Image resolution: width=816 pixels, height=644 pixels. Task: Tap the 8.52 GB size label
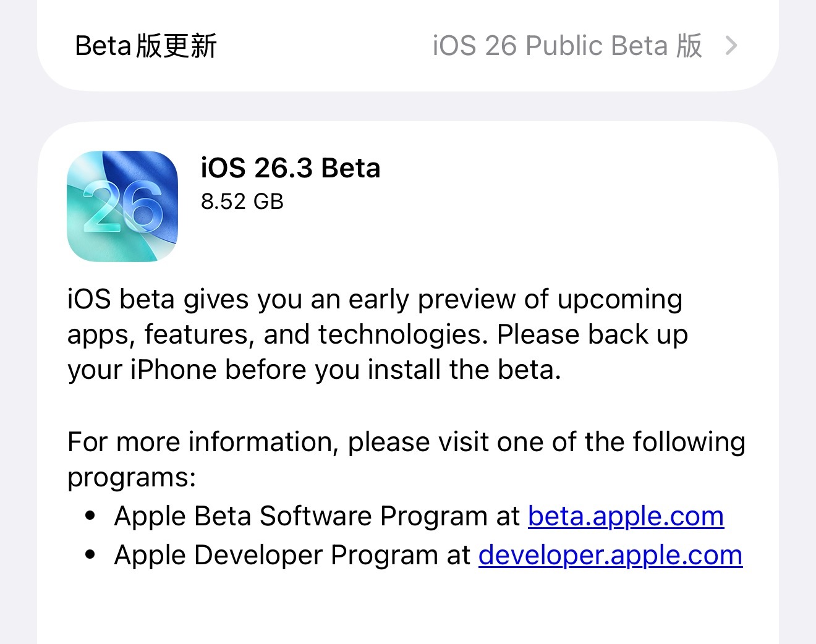click(242, 201)
